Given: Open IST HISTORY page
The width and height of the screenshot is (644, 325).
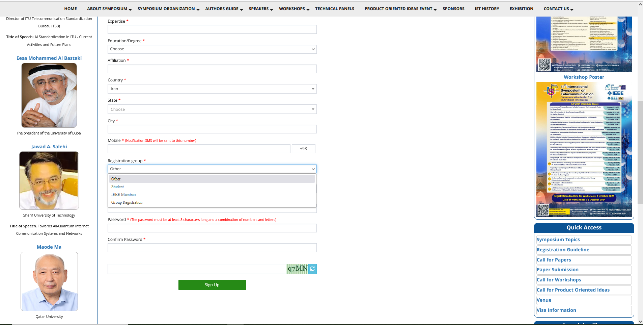Looking at the screenshot, I should click(x=487, y=9).
